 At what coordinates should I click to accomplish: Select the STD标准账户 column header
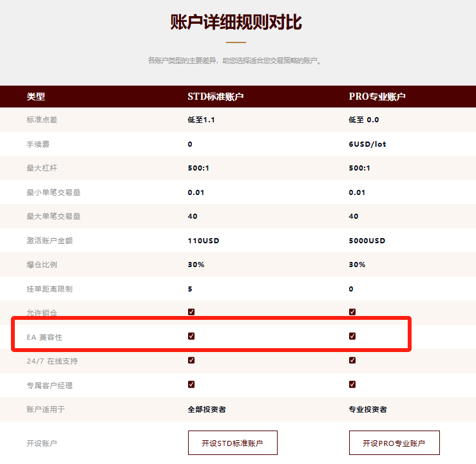point(215,97)
